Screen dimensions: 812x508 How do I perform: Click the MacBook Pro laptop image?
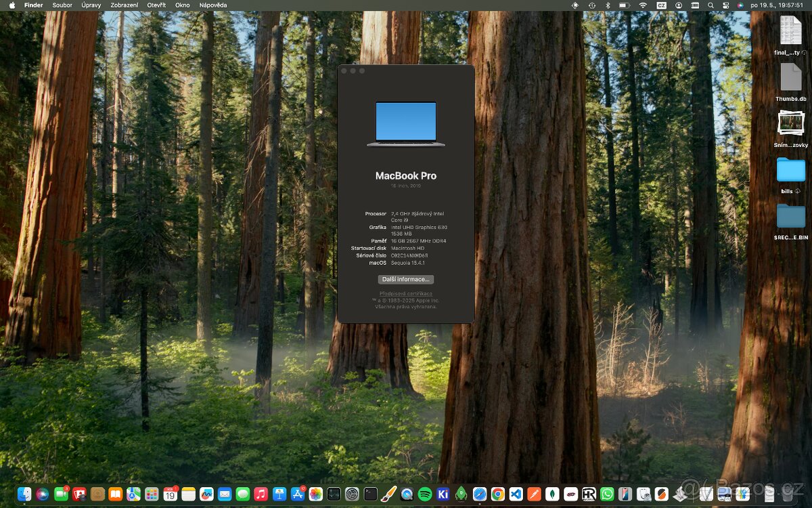coord(406,124)
